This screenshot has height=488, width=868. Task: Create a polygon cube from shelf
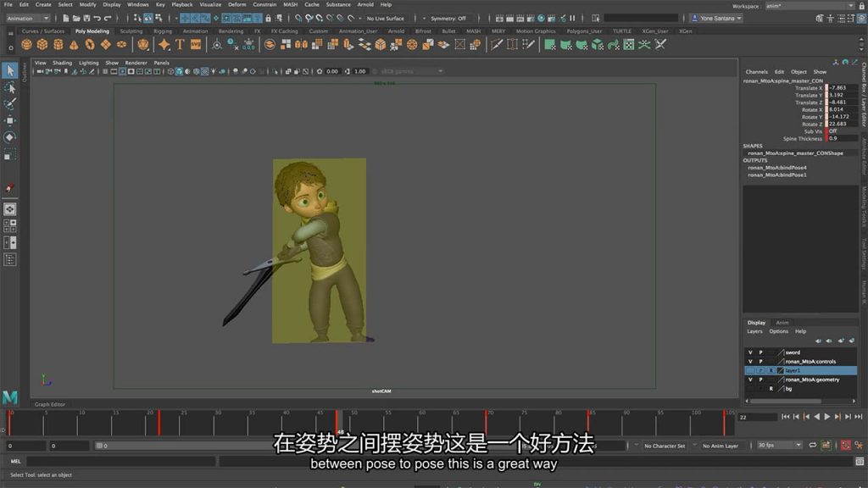tap(42, 45)
